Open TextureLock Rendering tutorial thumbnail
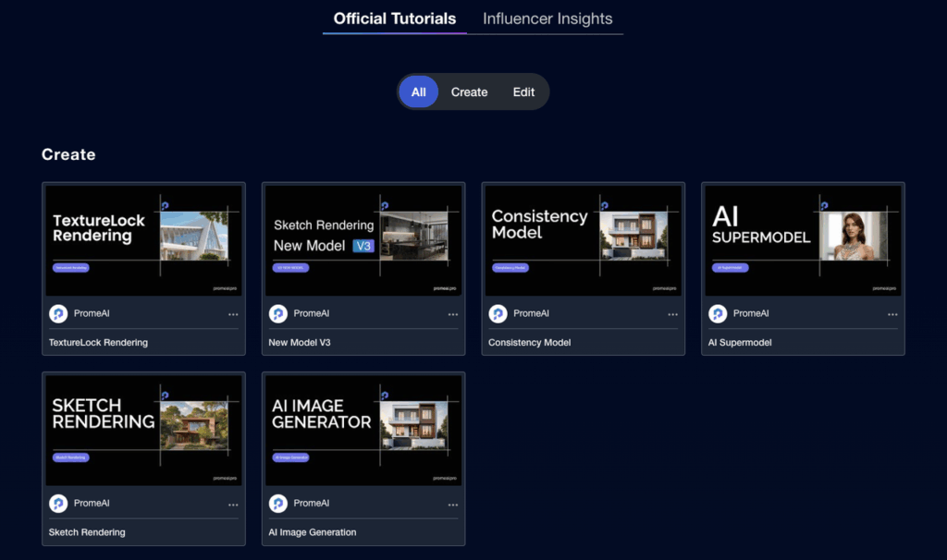This screenshot has width=947, height=560. point(143,240)
